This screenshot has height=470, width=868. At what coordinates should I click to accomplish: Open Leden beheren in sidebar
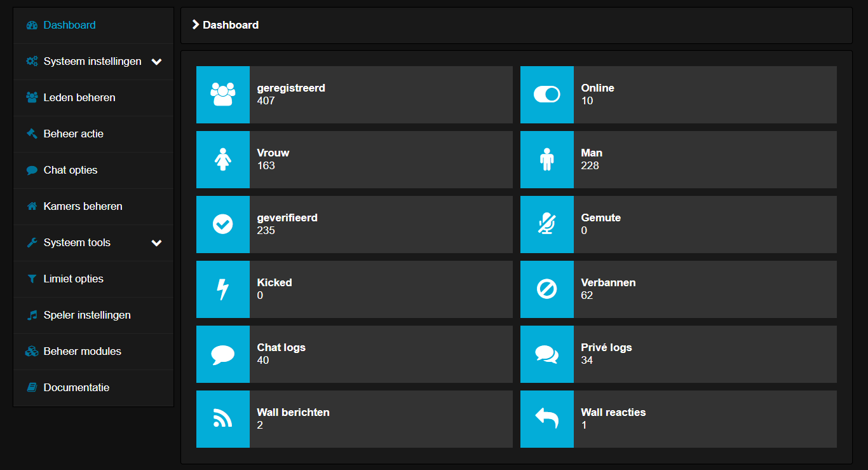(x=79, y=98)
